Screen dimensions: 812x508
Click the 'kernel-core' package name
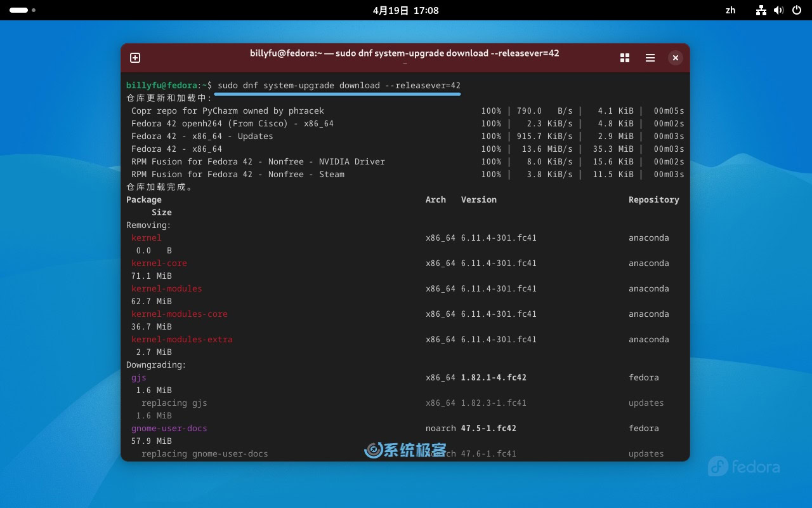click(159, 263)
